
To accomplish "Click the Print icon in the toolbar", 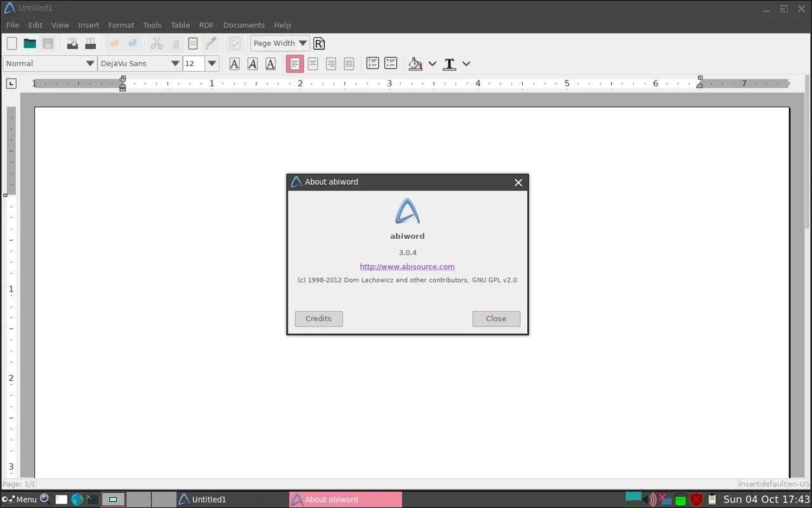I will [x=91, y=43].
